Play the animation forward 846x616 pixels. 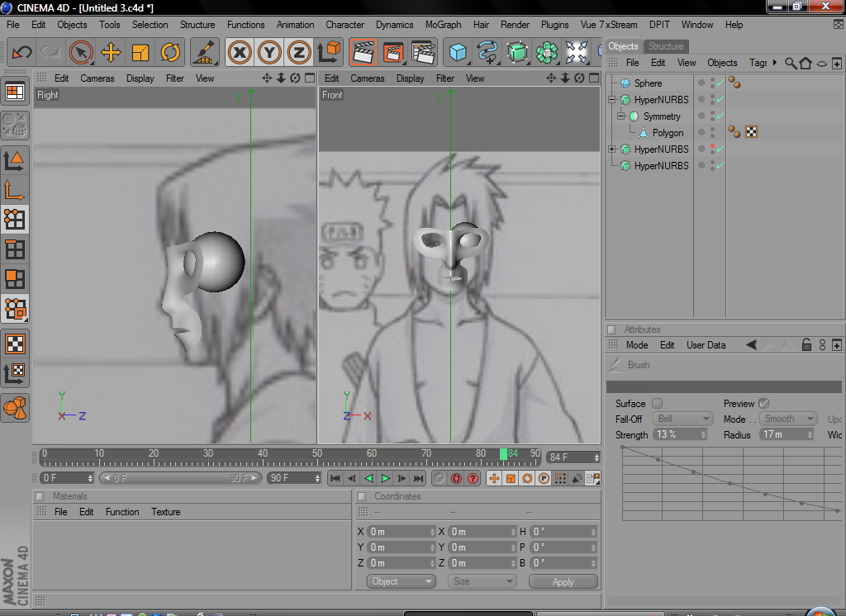pos(385,478)
